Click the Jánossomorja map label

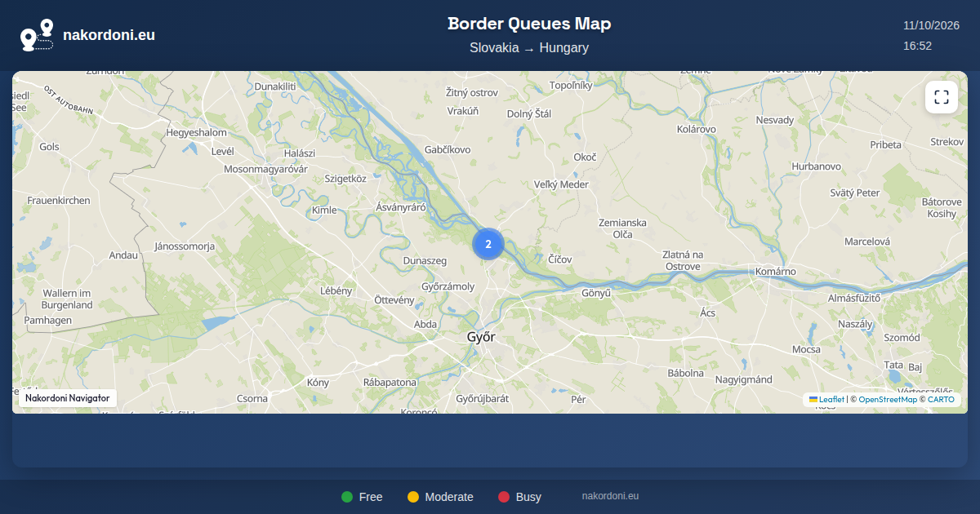(x=185, y=246)
